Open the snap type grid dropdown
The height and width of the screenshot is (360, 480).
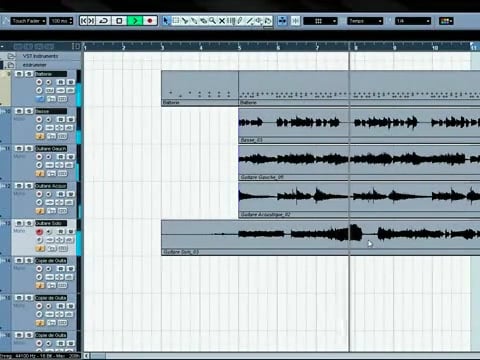click(320, 21)
